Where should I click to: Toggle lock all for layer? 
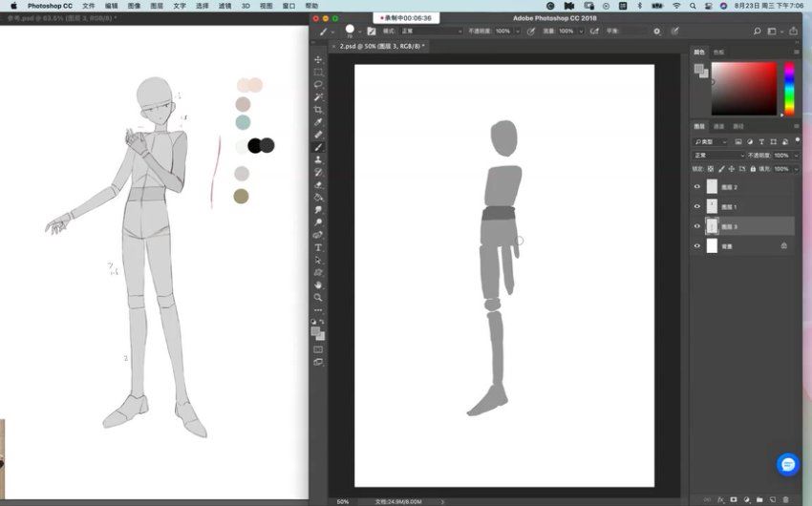point(753,169)
